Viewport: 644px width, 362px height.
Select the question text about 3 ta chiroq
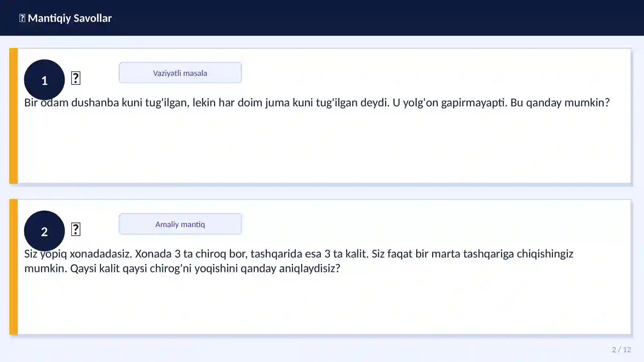(299, 261)
